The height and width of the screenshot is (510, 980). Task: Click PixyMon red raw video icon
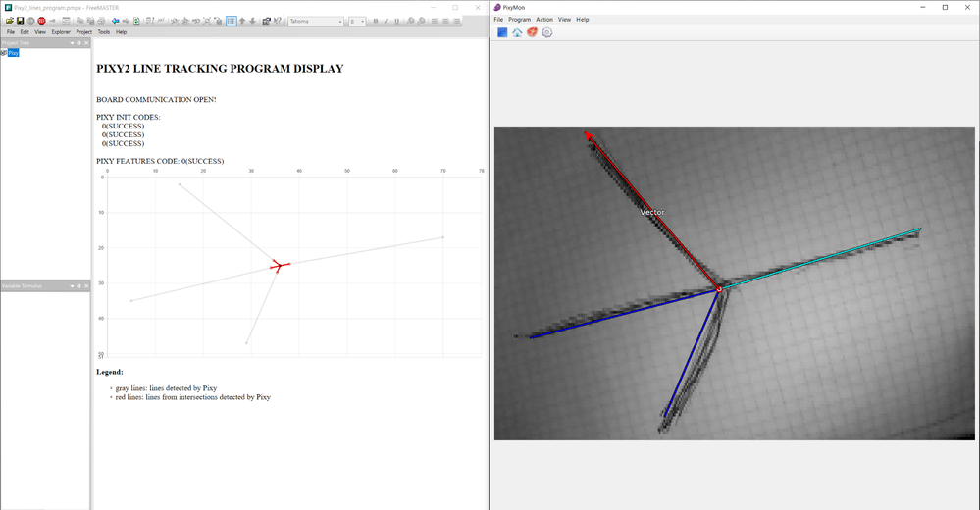click(x=532, y=32)
